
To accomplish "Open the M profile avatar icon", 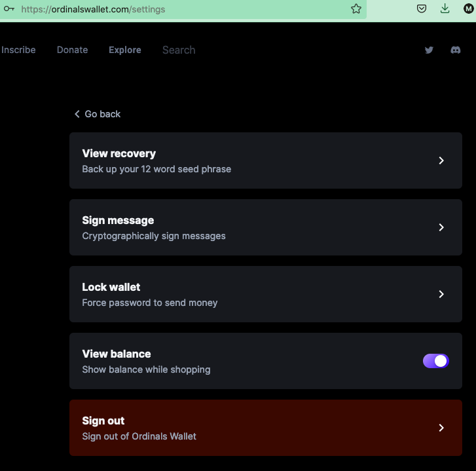I will [468, 9].
